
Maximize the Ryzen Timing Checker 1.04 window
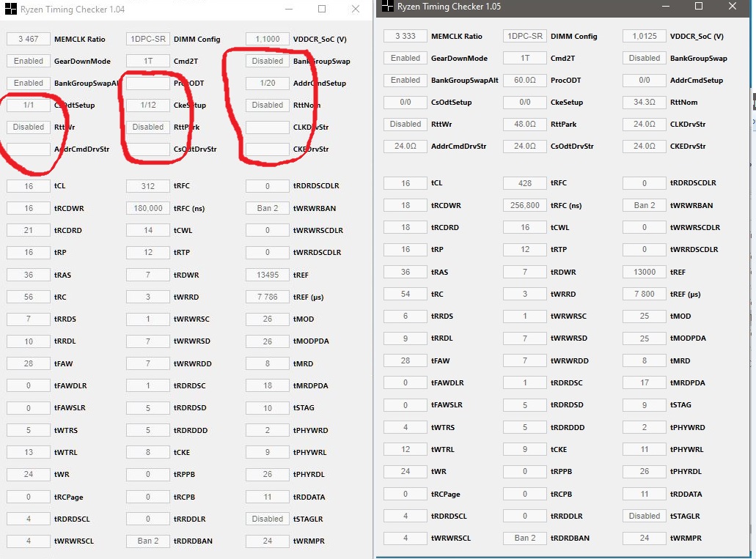322,9
